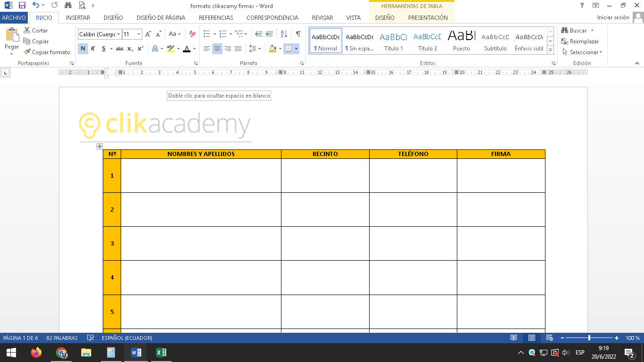Viewport: 644px width, 362px height.
Task: Open Excel from the taskbar
Action: click(x=161, y=353)
